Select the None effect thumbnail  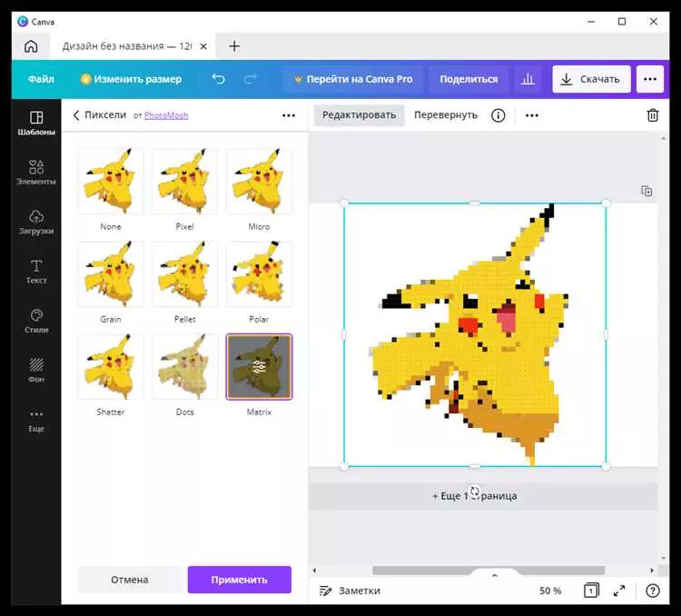[111, 181]
